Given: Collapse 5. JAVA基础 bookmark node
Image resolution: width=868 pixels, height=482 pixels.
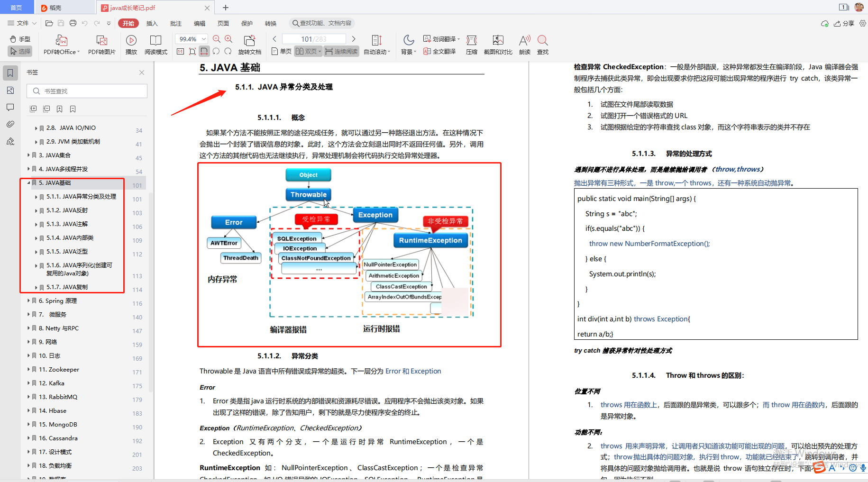Looking at the screenshot, I should (x=28, y=182).
